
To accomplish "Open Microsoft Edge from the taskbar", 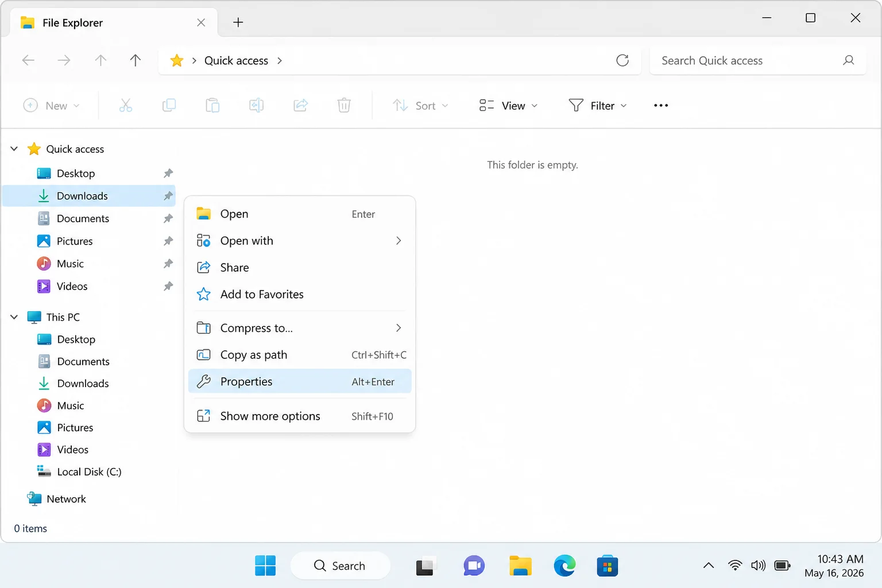I will [x=565, y=566].
